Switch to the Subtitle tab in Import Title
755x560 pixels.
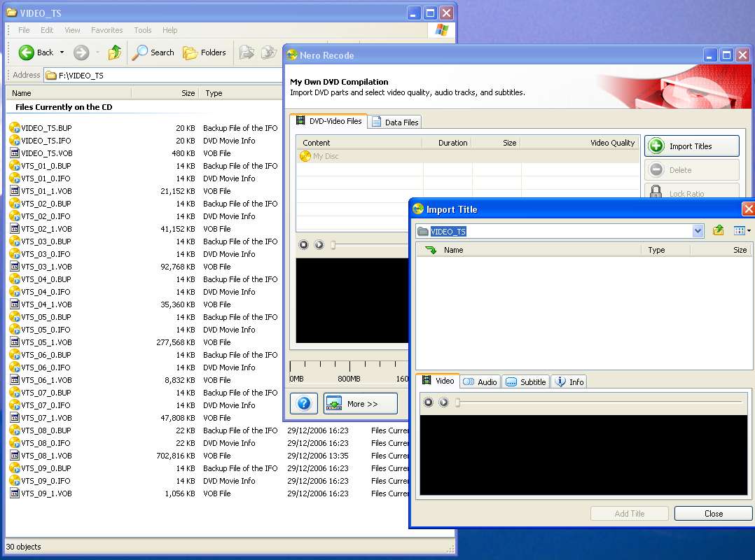(x=526, y=382)
